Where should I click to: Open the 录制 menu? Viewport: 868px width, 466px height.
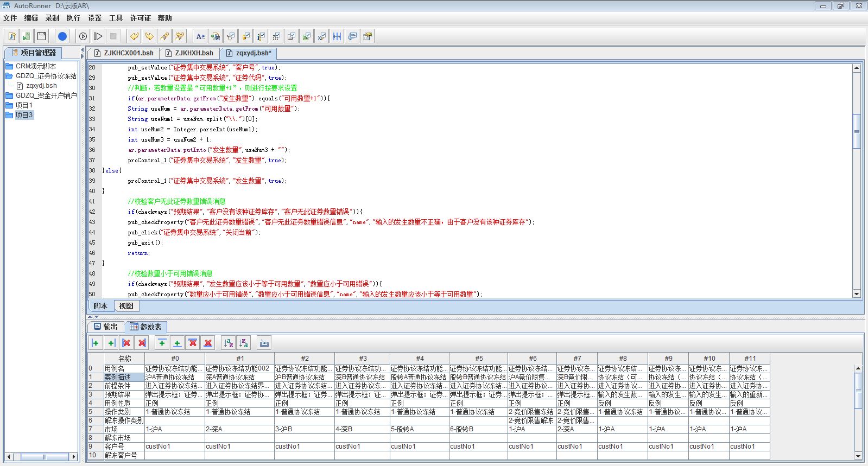click(x=52, y=18)
